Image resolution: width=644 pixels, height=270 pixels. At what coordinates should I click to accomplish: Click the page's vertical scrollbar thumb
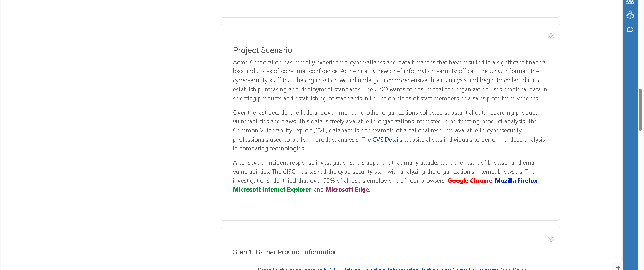(640, 110)
